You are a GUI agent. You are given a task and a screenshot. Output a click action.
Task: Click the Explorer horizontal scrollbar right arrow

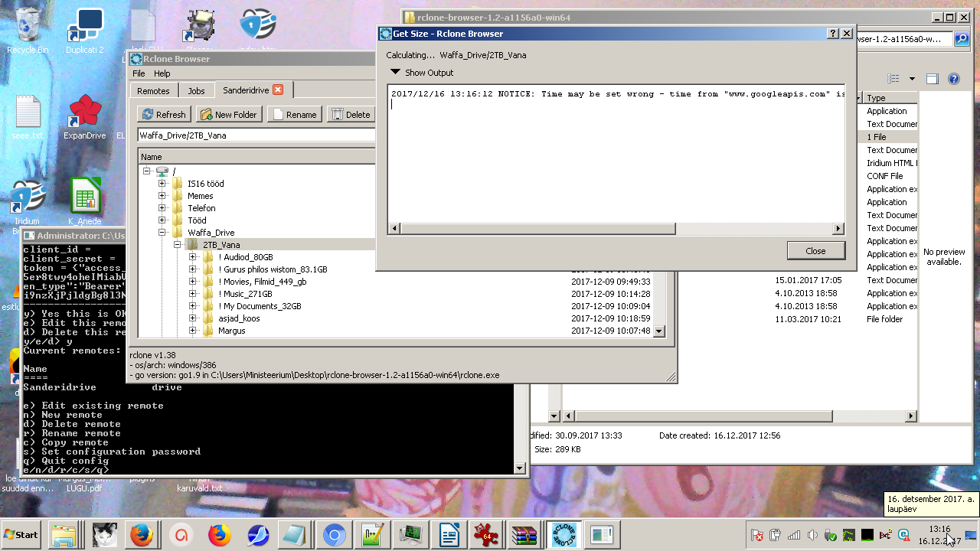[x=911, y=416]
